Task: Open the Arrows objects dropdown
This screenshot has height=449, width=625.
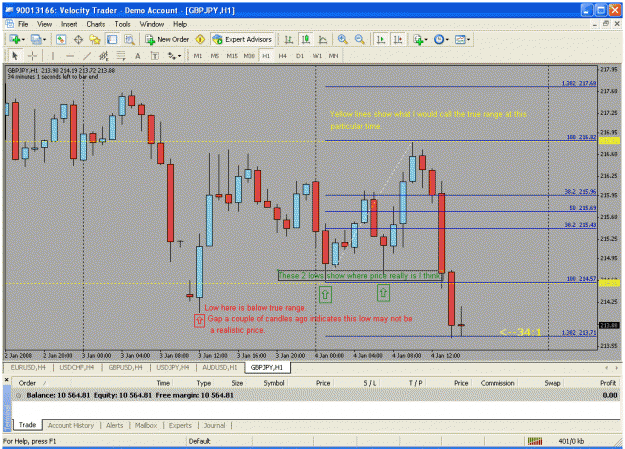Action: coord(175,56)
